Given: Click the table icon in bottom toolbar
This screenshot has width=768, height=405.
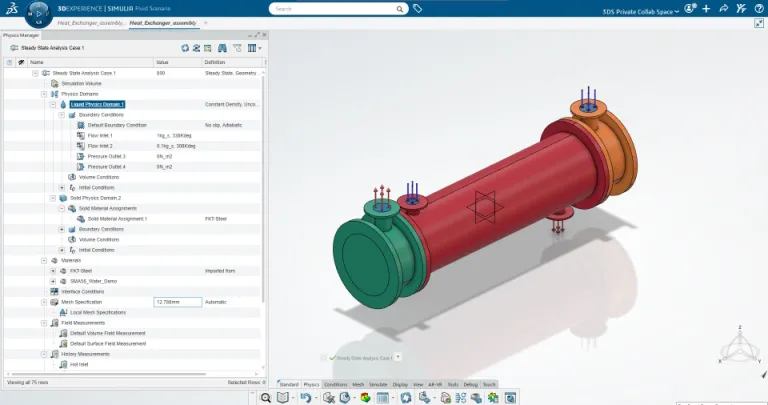Looking at the screenshot, I should pyautogui.click(x=383, y=398).
